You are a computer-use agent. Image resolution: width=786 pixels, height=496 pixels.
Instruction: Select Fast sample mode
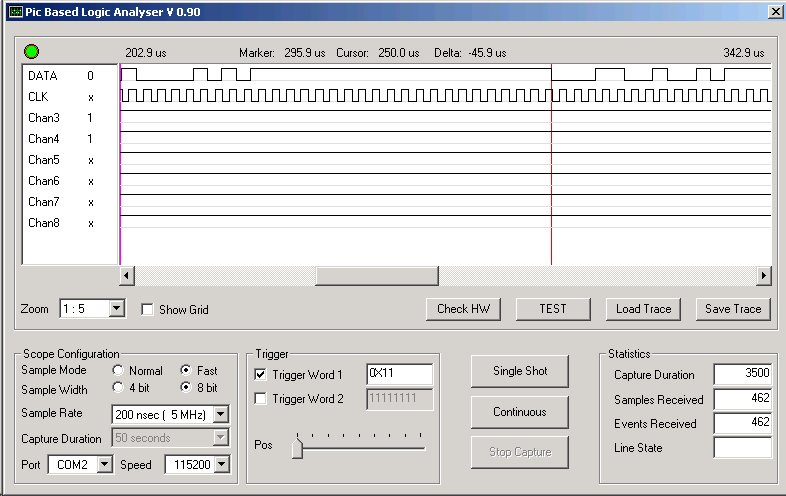pos(186,370)
